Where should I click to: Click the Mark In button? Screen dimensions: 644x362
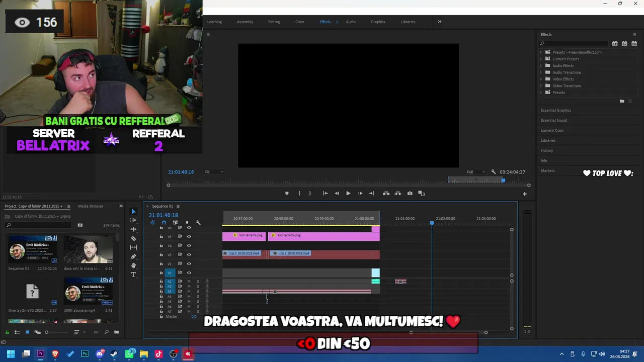point(299,194)
